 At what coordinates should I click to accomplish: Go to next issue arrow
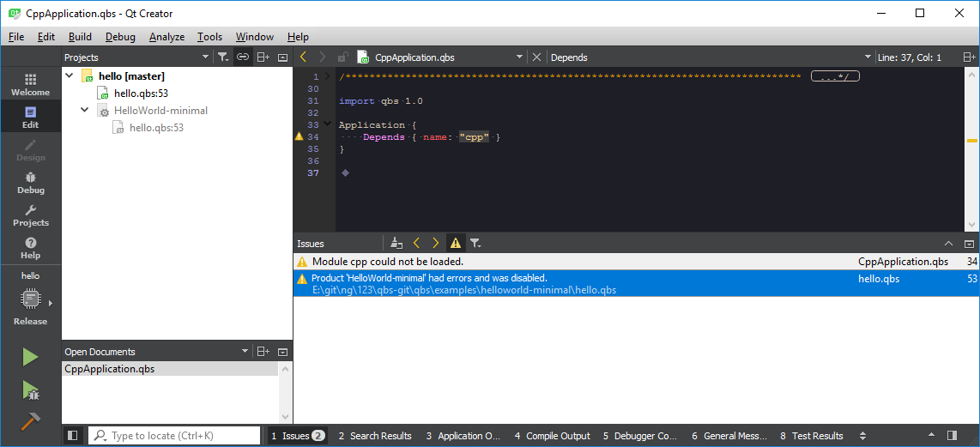tap(435, 244)
